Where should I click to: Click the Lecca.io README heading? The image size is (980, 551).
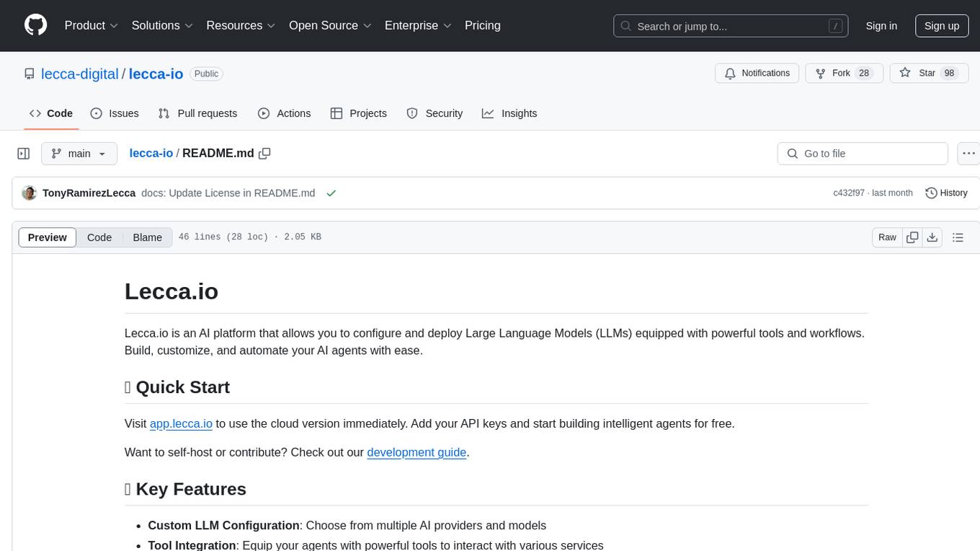click(171, 291)
